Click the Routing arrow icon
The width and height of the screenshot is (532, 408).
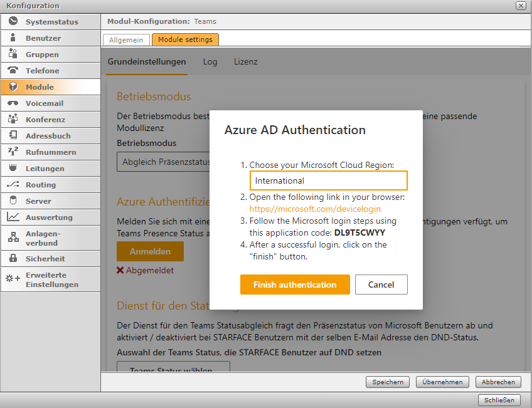point(13,184)
